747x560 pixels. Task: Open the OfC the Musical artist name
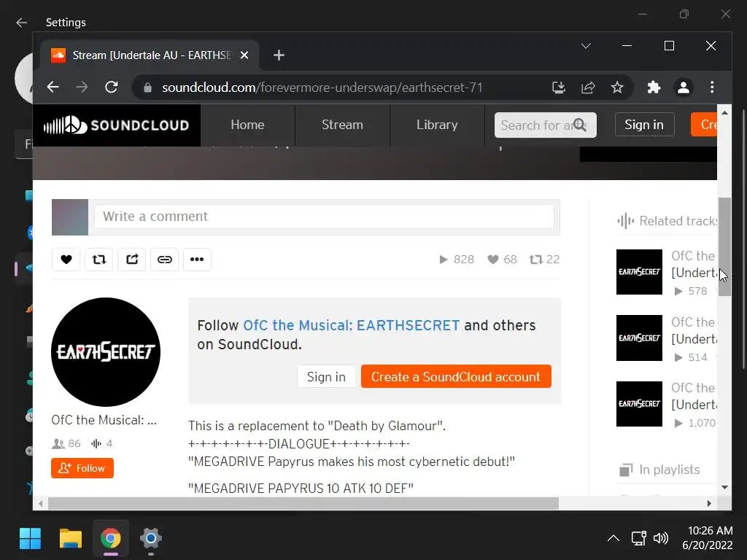pyautogui.click(x=104, y=420)
